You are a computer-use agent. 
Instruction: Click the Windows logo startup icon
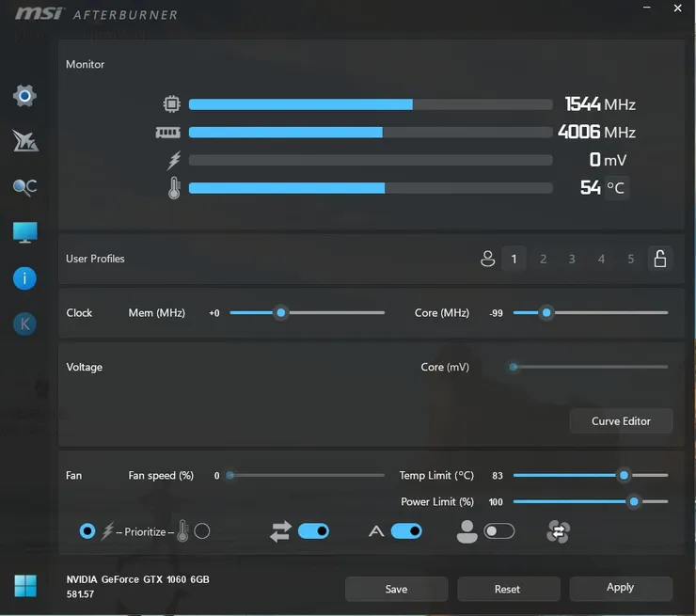tap(25, 586)
